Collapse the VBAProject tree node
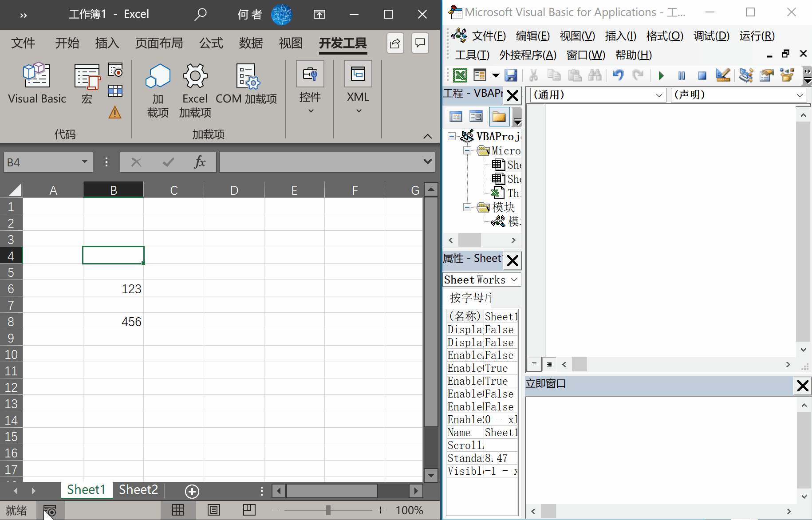Image resolution: width=812 pixels, height=520 pixels. click(x=452, y=136)
